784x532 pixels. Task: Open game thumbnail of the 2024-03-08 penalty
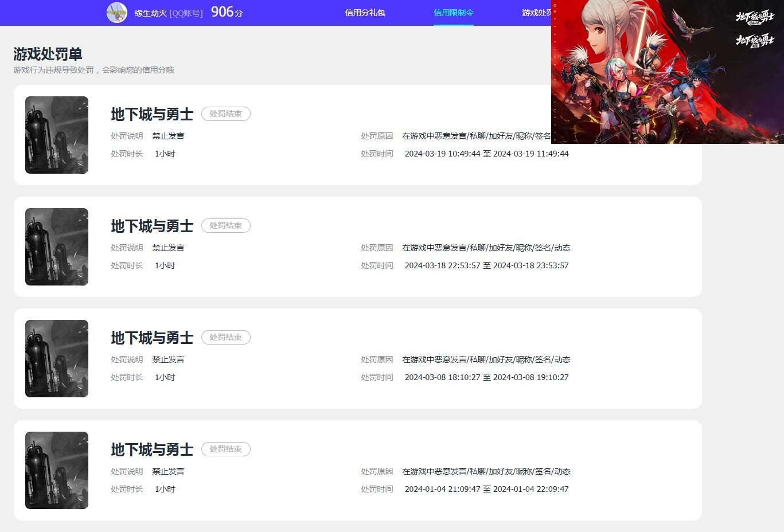[x=57, y=358]
